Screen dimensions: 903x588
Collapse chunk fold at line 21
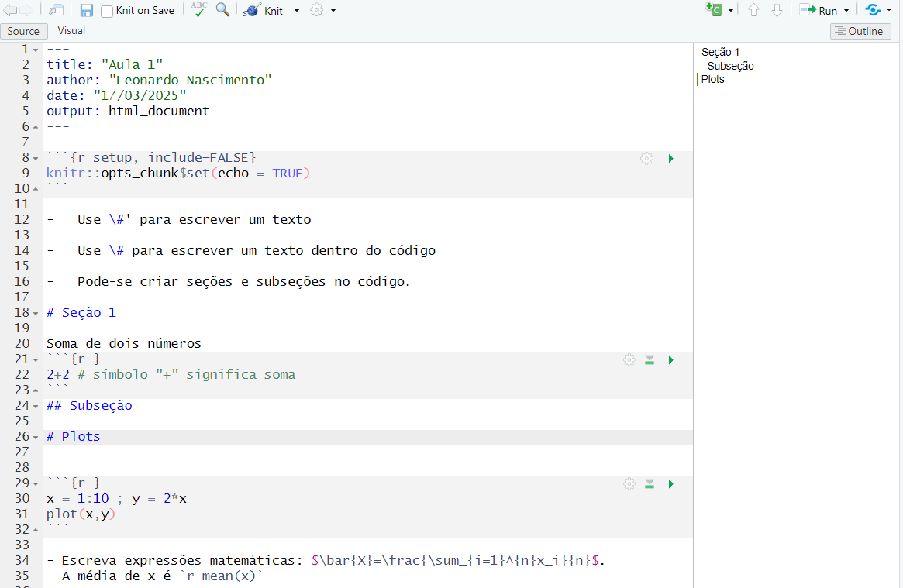click(36, 360)
